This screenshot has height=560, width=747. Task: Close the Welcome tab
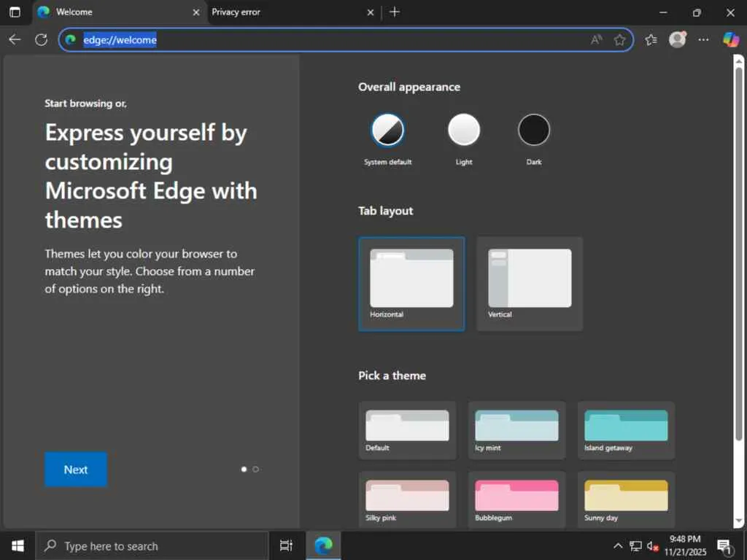click(196, 12)
